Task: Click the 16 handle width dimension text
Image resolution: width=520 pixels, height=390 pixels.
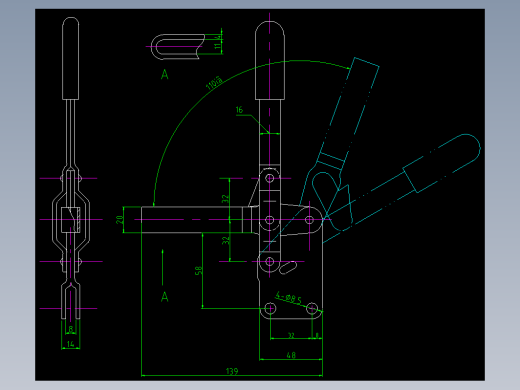Action: tap(239, 110)
